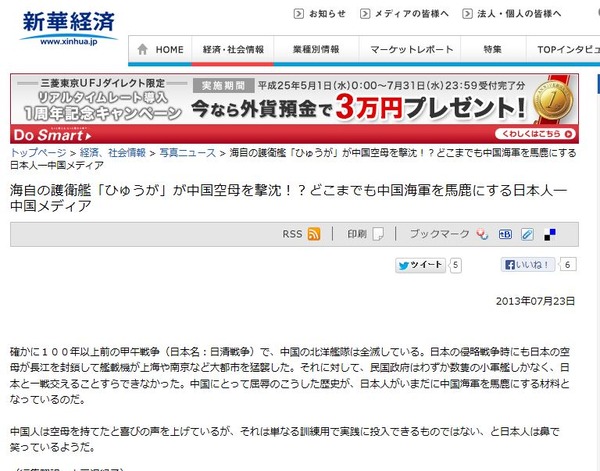Go to トップページ breadcrumb link

[38, 153]
